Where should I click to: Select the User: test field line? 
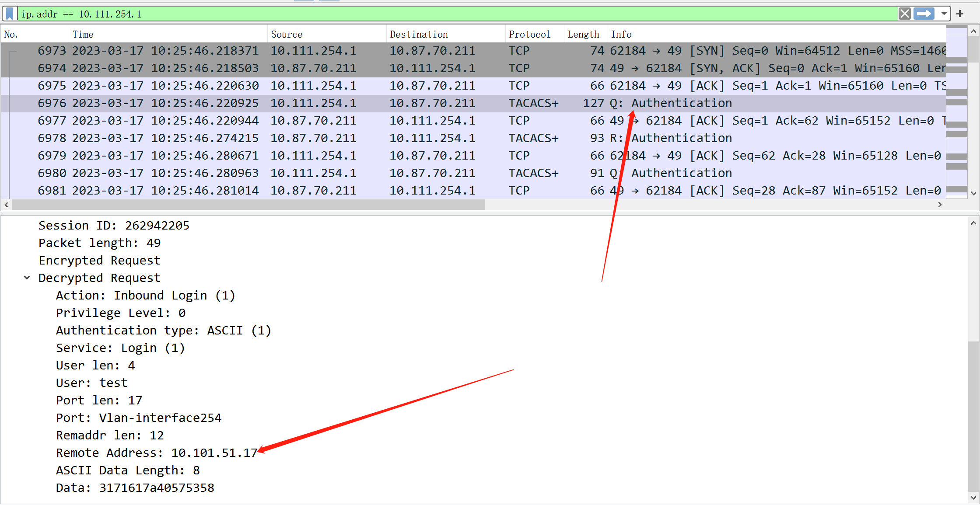click(92, 383)
